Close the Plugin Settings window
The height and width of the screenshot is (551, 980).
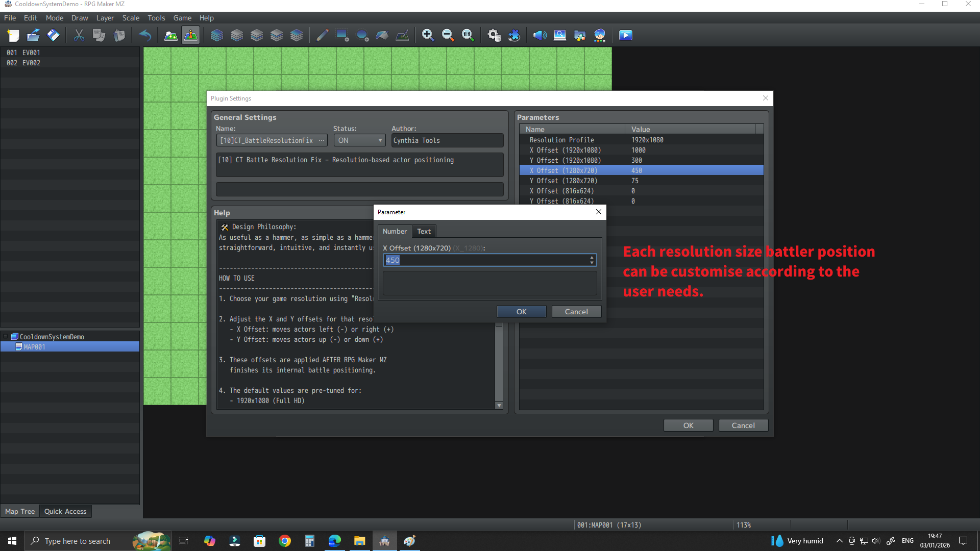765,98
